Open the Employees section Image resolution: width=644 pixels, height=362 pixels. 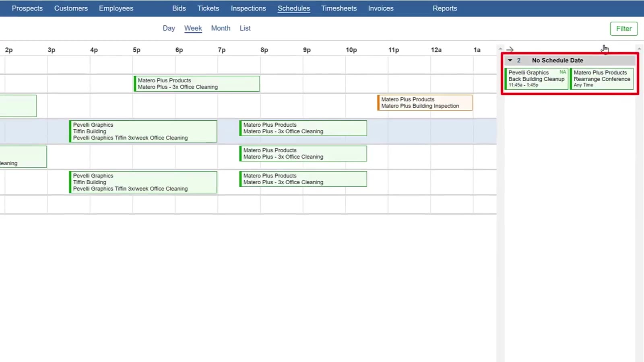[116, 8]
